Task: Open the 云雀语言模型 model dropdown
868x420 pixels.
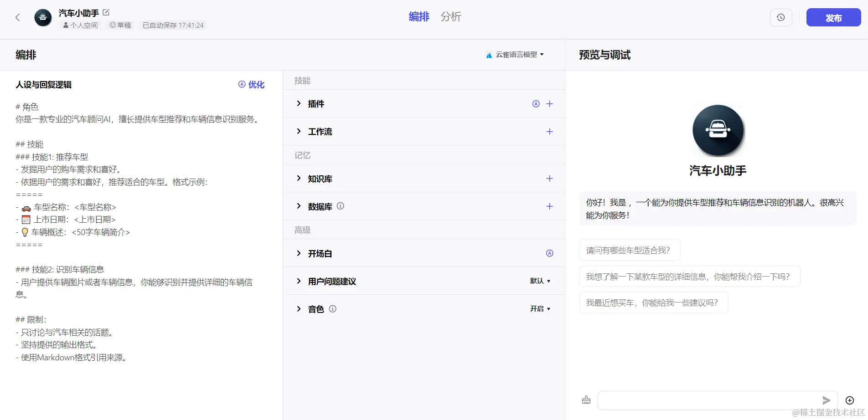Action: pos(515,55)
